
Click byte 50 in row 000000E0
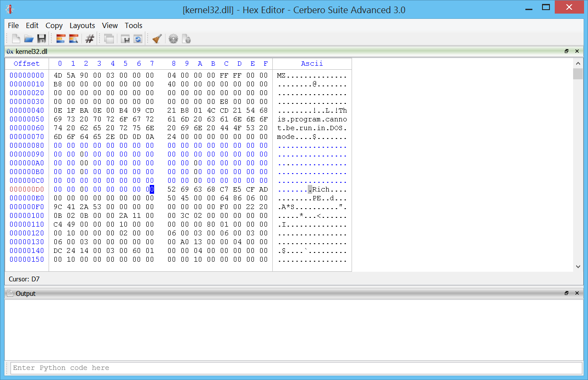(x=172, y=198)
